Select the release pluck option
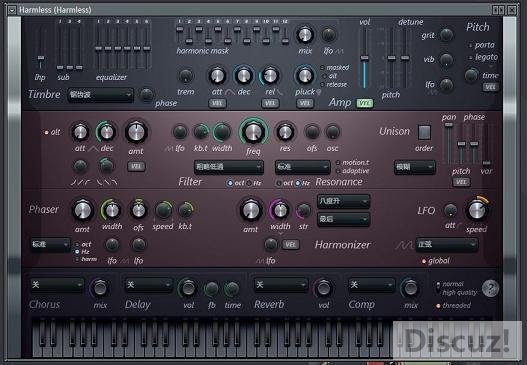527x365 pixels. [322, 84]
